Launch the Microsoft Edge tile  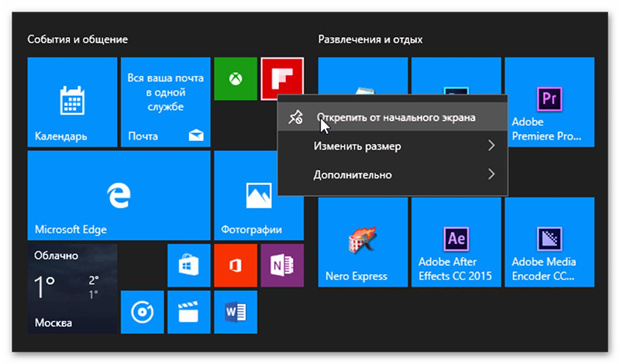coord(119,195)
